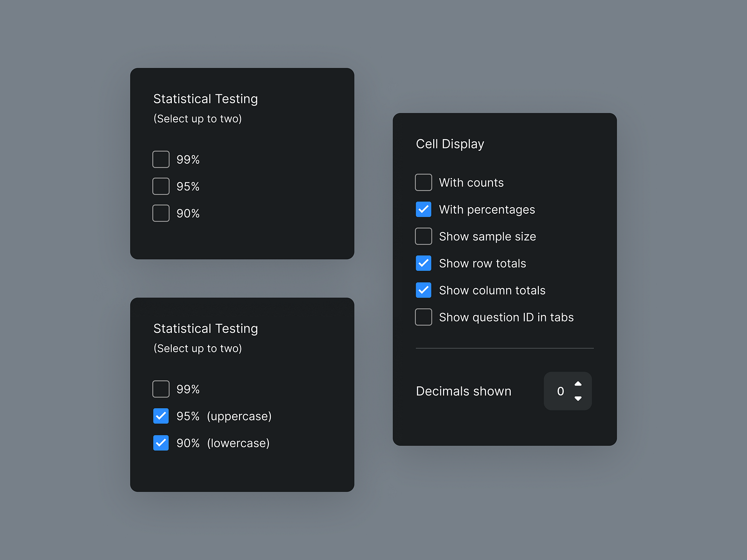The height and width of the screenshot is (560, 747).
Task: Click the top Statistical Testing heading
Action: (x=205, y=99)
